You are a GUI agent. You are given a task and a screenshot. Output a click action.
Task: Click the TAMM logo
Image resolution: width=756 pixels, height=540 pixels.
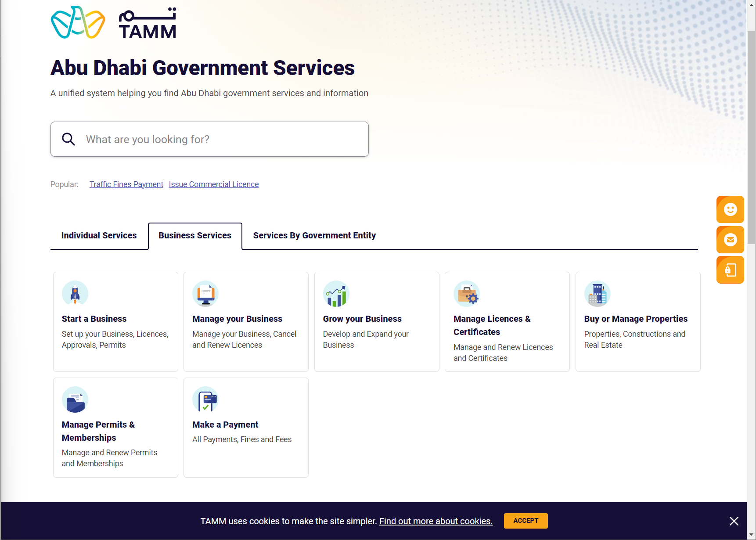coord(113,22)
